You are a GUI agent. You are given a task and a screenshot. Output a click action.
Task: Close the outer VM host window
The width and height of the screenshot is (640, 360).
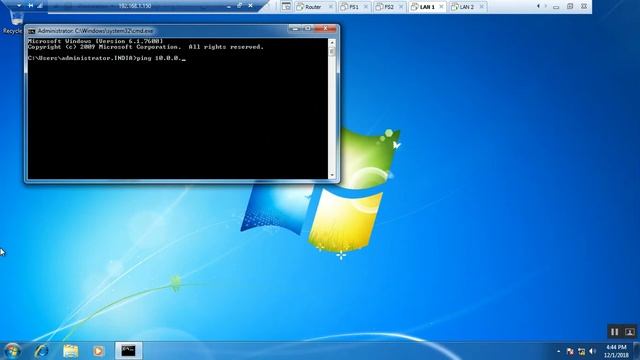[584, 6]
